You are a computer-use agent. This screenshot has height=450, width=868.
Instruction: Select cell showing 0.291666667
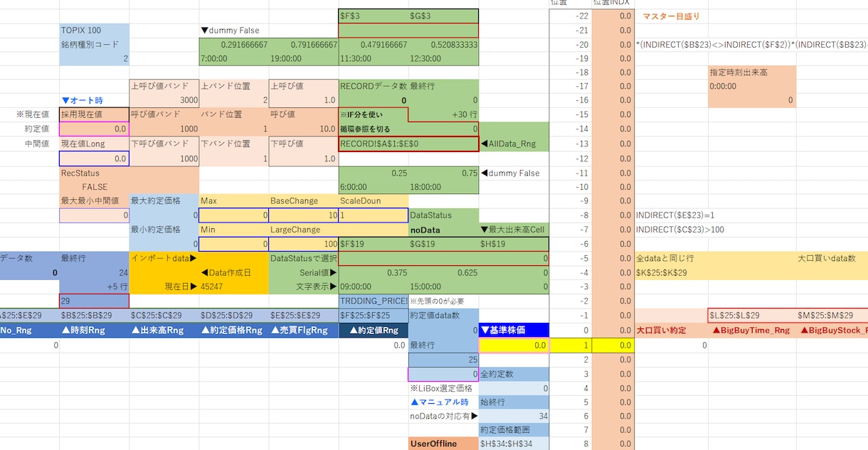[x=233, y=44]
